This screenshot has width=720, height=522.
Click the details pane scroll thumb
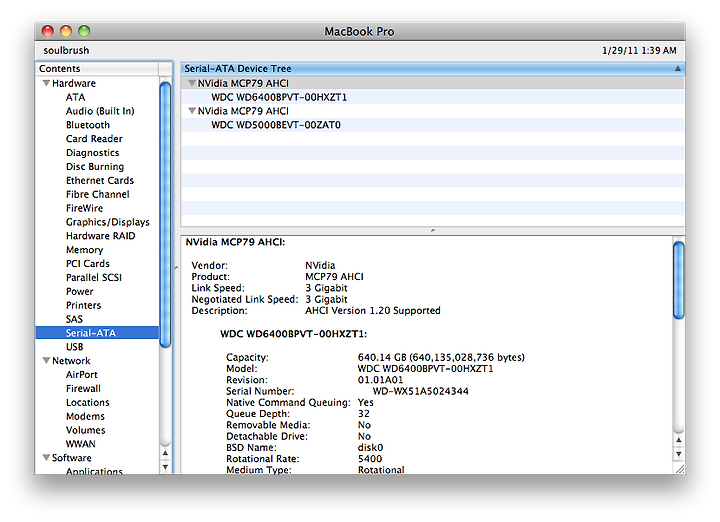(x=678, y=280)
